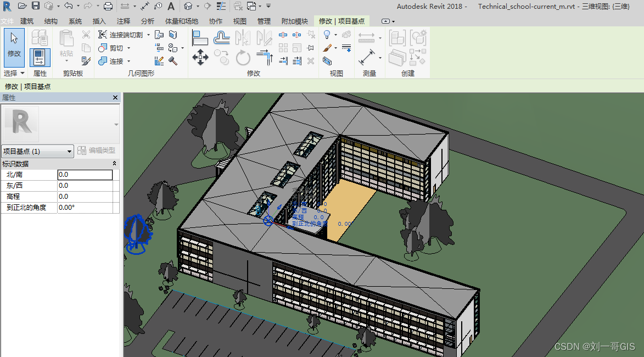The height and width of the screenshot is (357, 644).
Task: Click the Selection Box icon in View panel
Action: click(x=327, y=61)
